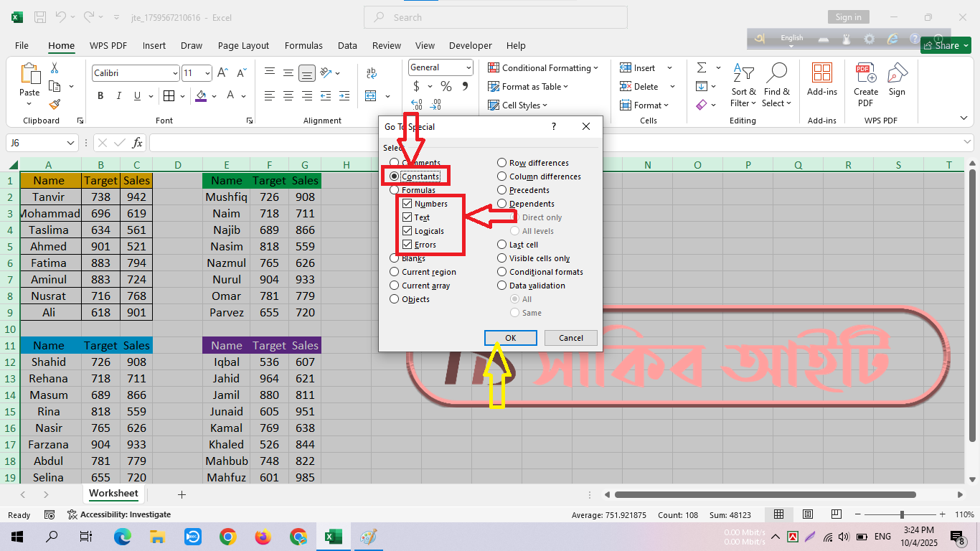This screenshot has width=980, height=551.
Task: Open the Add-ins icon in ribbon
Action: [821, 79]
